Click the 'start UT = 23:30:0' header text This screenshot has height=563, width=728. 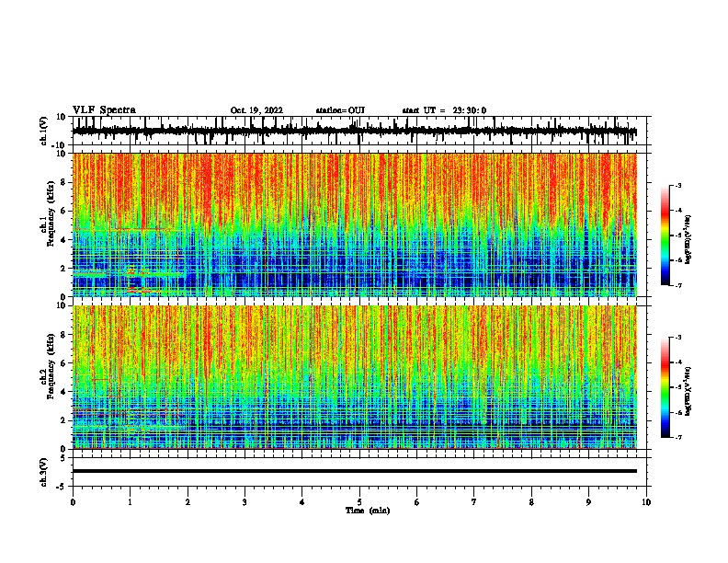tap(444, 110)
